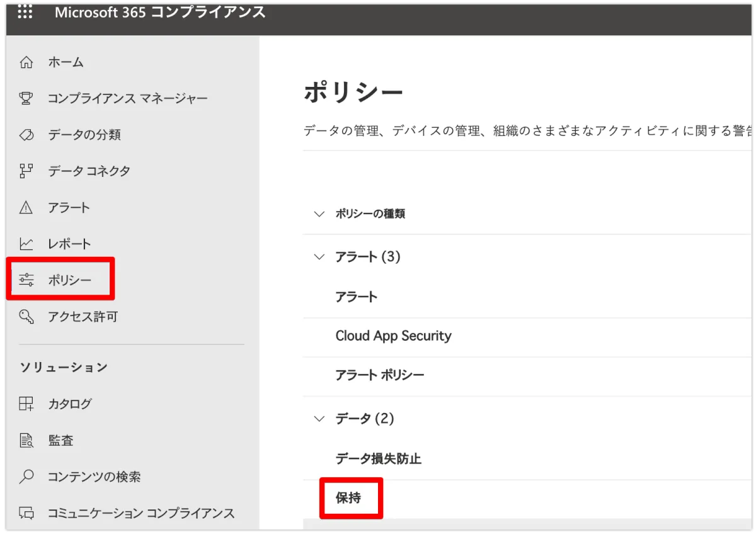
Task: Click the Home house icon
Action: pos(26,62)
